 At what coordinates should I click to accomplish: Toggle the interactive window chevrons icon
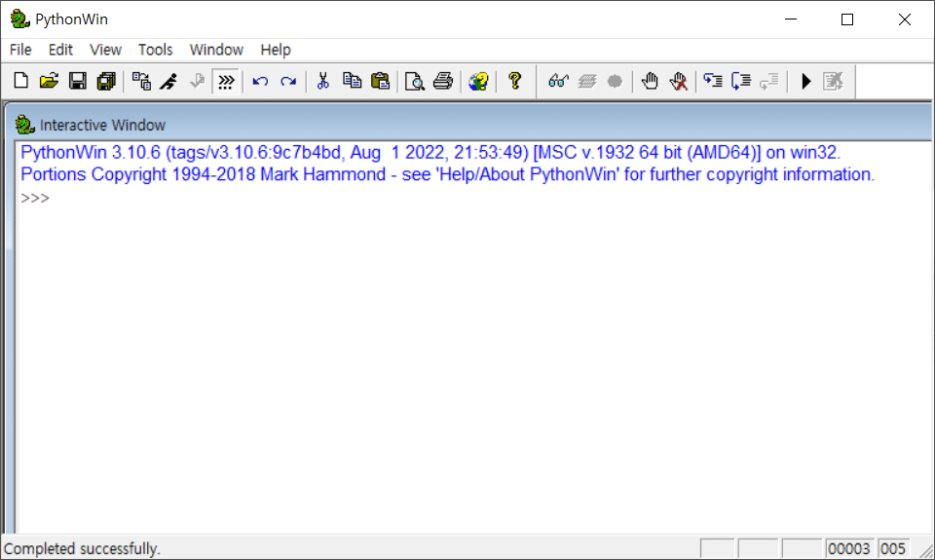(226, 81)
